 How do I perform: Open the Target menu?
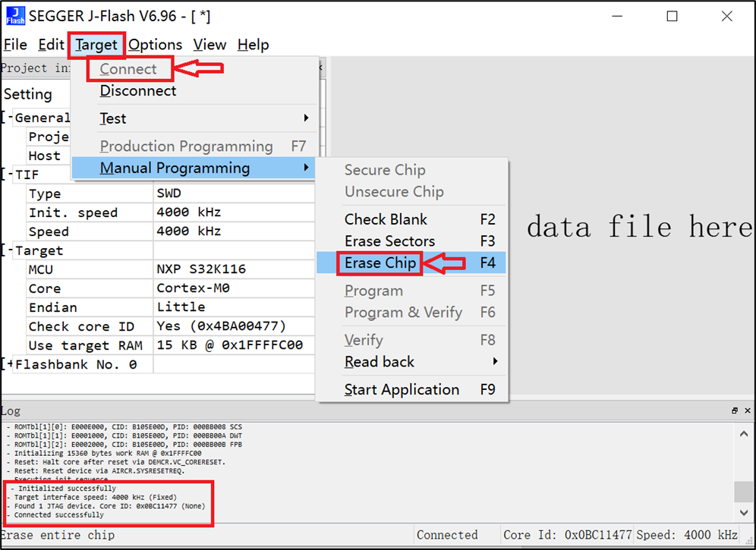pyautogui.click(x=96, y=45)
